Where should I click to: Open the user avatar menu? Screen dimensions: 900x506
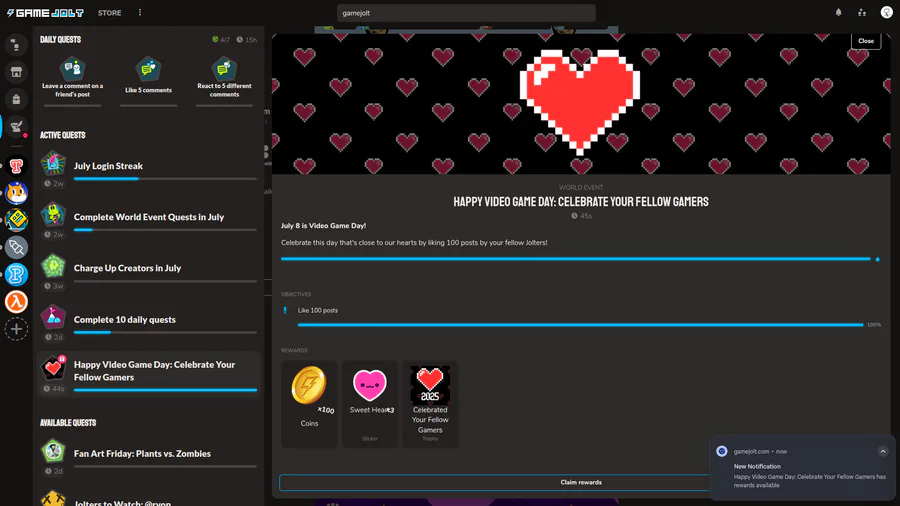click(886, 13)
